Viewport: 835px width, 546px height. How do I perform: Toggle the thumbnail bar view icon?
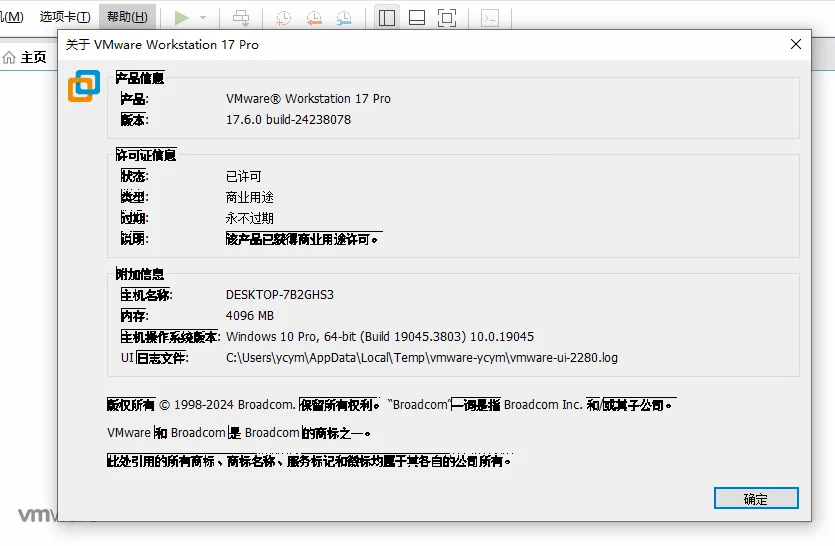pyautogui.click(x=416, y=18)
